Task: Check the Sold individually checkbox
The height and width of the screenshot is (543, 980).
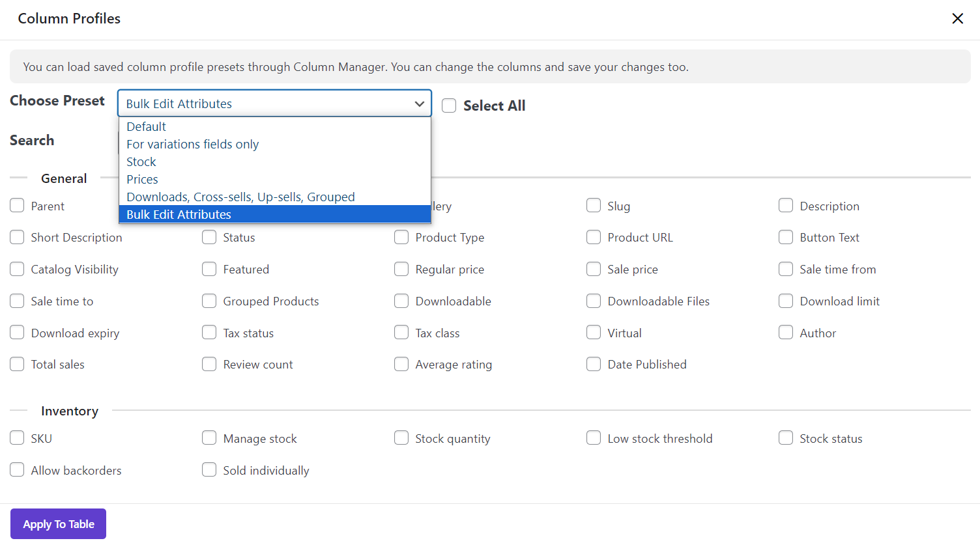Action: 209,470
